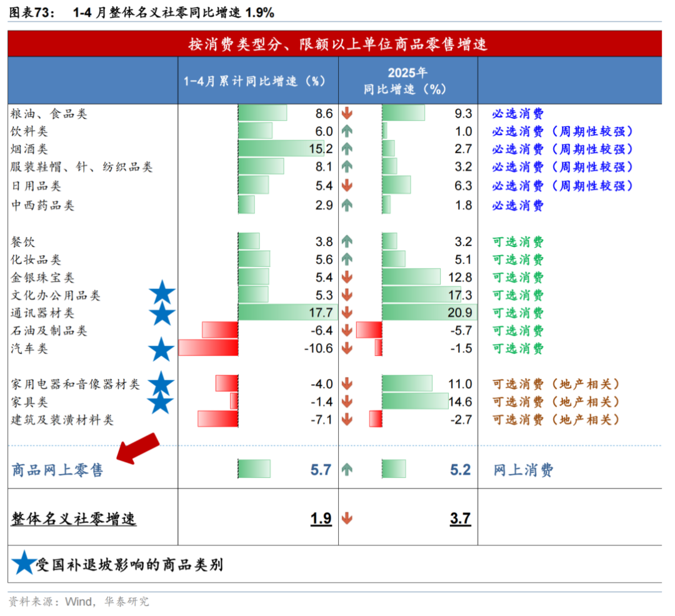Viewport: 675px width, 616px height.
Task: Click 可选消费(地产相关) in the 家具类 row
Action: [x=556, y=402]
